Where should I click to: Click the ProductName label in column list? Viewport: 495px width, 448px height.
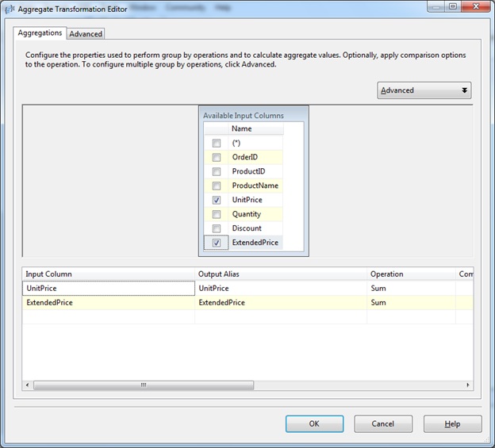click(x=255, y=186)
